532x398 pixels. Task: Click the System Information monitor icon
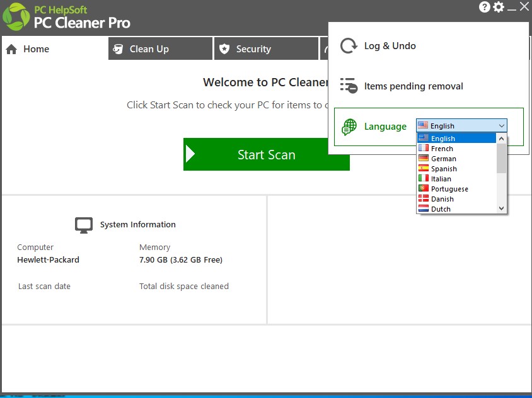pos(83,225)
